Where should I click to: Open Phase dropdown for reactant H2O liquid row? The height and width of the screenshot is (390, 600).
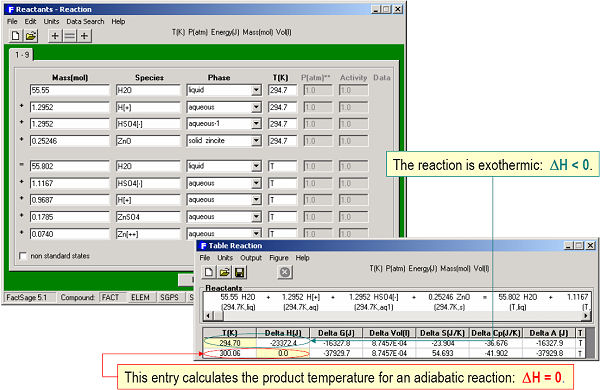[256, 90]
